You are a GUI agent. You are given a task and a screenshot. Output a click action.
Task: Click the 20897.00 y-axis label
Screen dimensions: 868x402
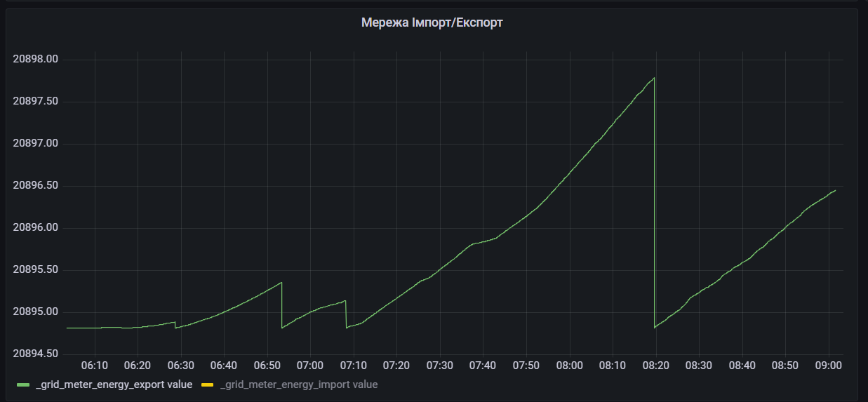tap(35, 144)
